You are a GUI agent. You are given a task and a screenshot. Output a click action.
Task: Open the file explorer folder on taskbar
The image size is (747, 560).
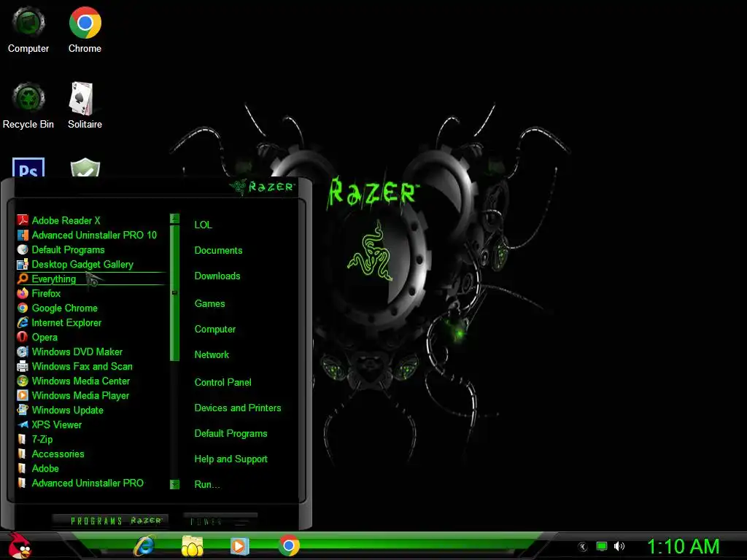coord(192,546)
